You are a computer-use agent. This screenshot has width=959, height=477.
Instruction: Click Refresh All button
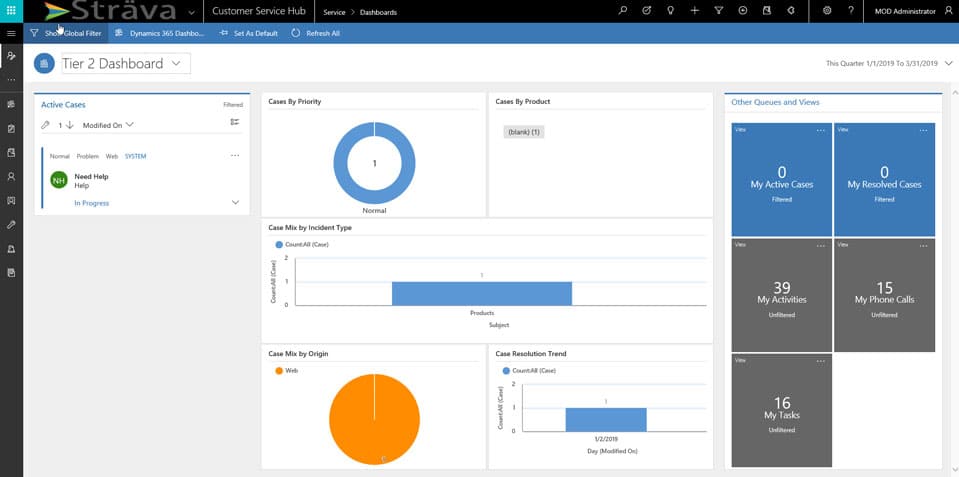coord(316,33)
